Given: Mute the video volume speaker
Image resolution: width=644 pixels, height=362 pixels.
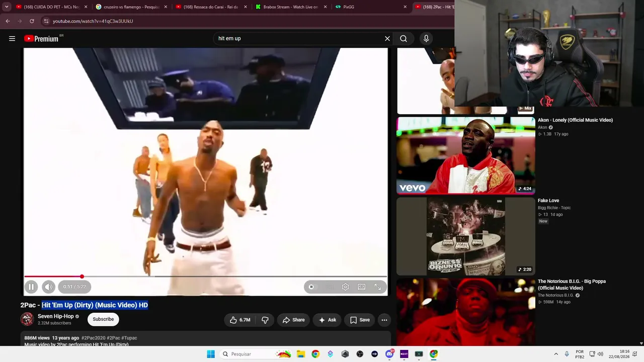Looking at the screenshot, I should 48,287.
